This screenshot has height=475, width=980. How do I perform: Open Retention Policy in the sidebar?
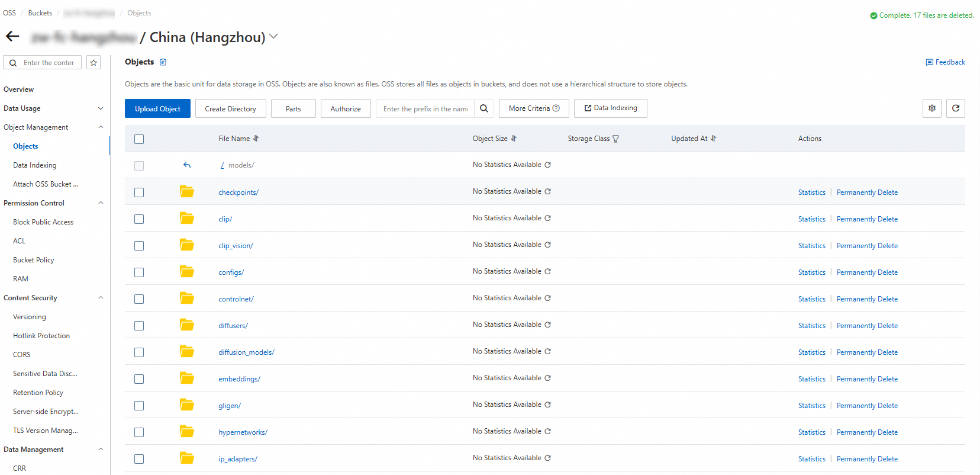pos(38,393)
